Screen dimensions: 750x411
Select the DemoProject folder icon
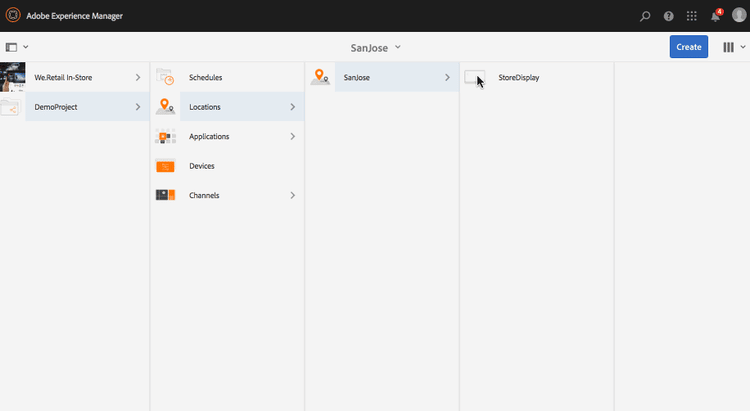point(11,107)
